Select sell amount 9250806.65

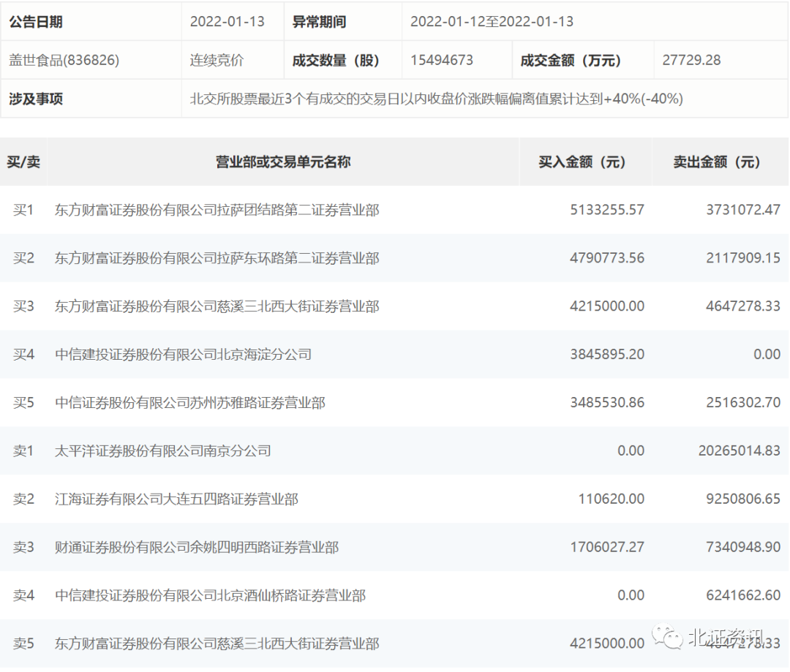point(742,499)
